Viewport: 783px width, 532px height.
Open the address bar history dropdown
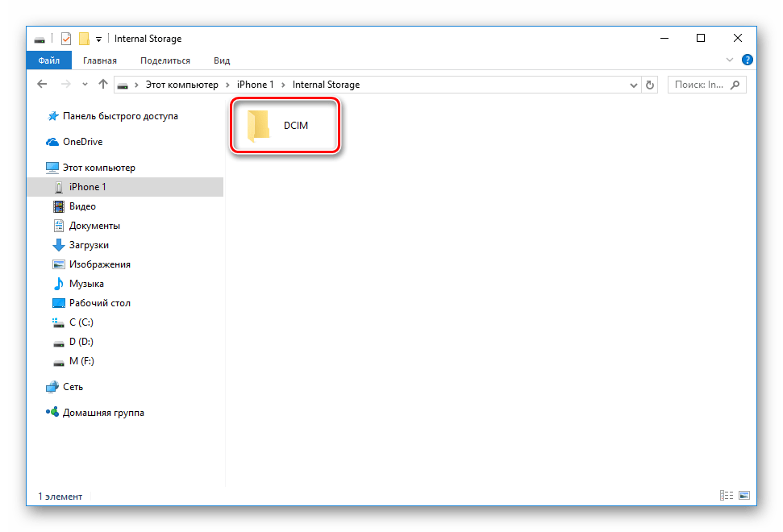coord(632,85)
